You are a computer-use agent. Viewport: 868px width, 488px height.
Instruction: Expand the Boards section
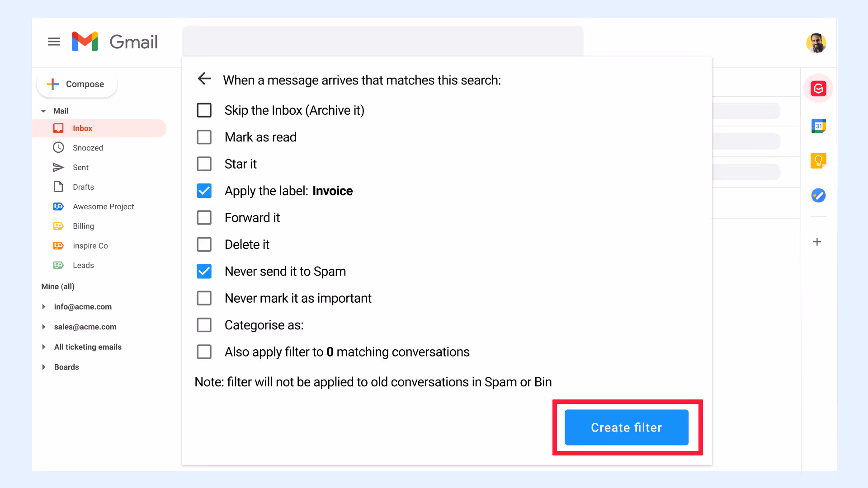click(44, 367)
